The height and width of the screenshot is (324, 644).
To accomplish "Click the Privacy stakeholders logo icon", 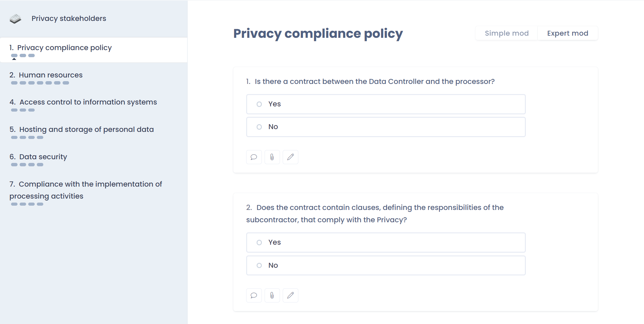I will pos(15,18).
